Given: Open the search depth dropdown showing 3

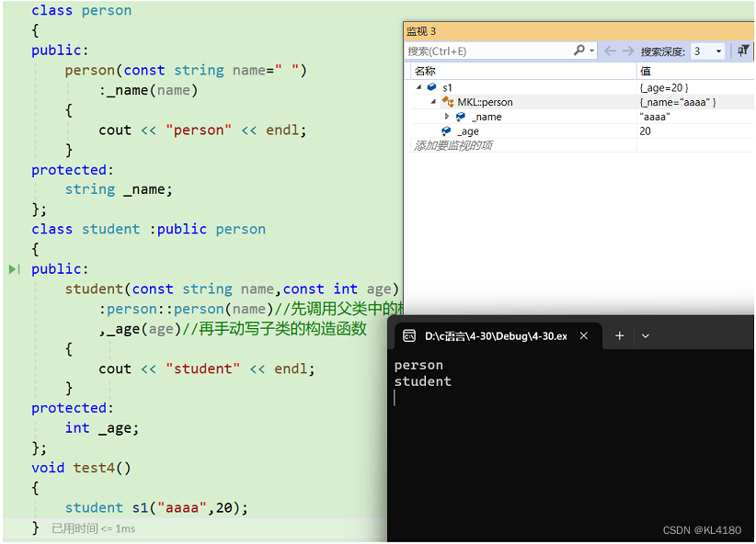Looking at the screenshot, I should click(x=708, y=51).
